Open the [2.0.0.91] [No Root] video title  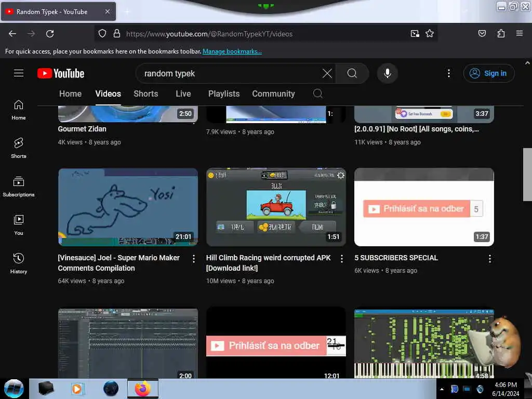(x=416, y=129)
